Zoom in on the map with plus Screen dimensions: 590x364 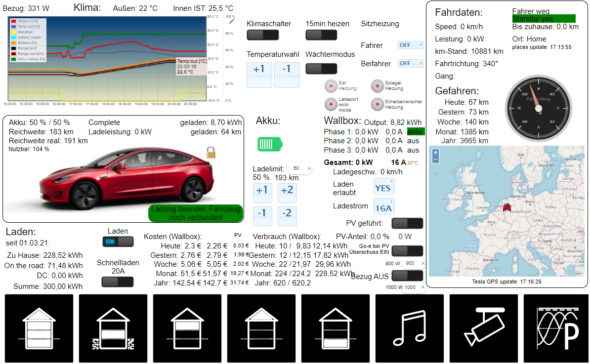(x=436, y=153)
